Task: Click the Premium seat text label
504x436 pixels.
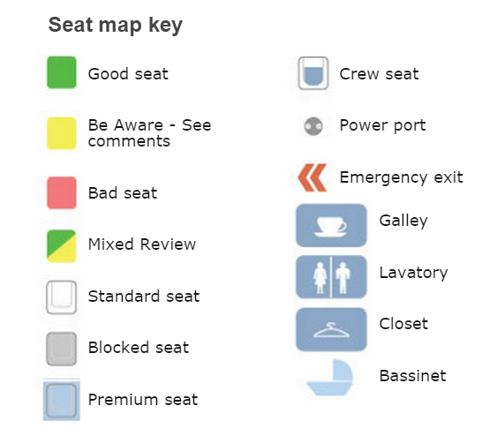Action: click(143, 400)
